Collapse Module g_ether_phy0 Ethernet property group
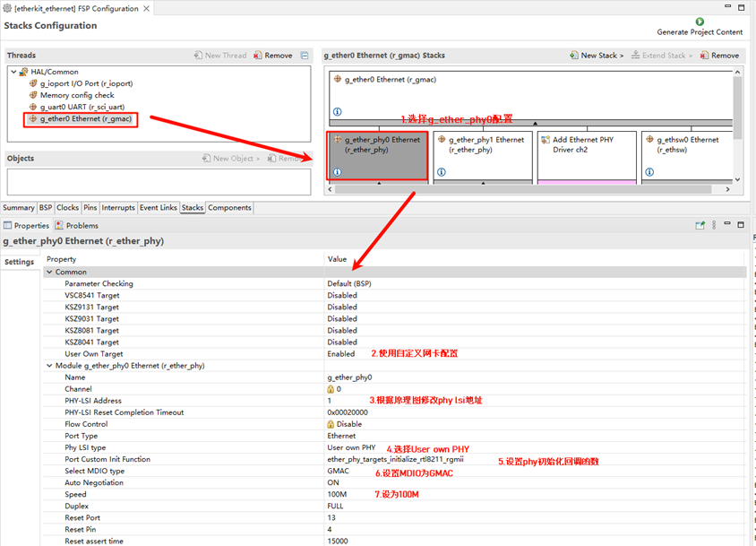 [x=49, y=366]
